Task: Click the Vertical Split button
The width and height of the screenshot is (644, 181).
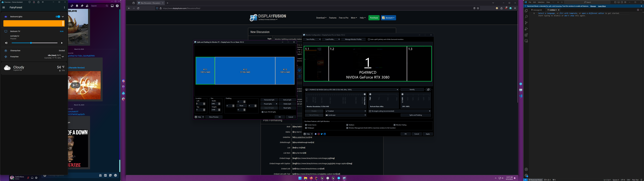Action: pyautogui.click(x=287, y=100)
